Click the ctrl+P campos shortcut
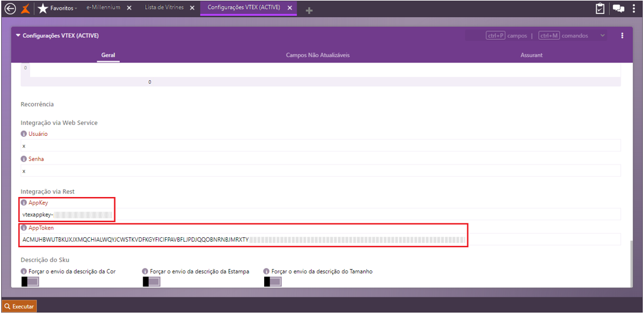This screenshot has width=644, height=323. coord(506,35)
